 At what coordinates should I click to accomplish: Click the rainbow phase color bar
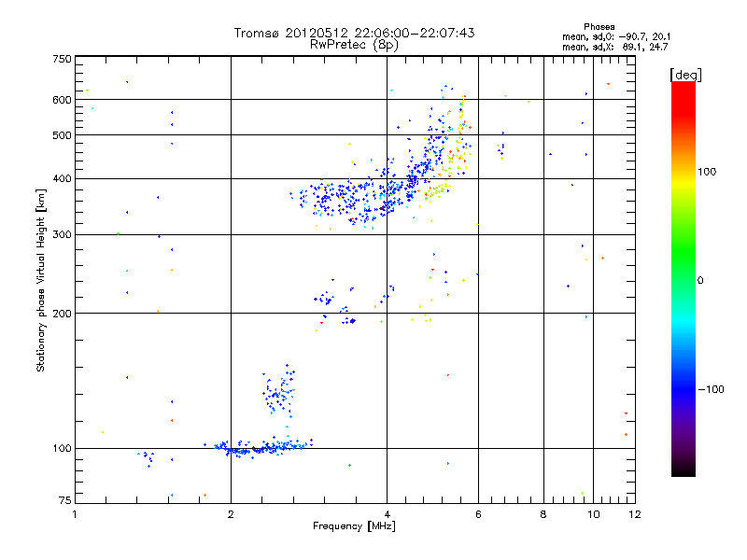(x=684, y=279)
